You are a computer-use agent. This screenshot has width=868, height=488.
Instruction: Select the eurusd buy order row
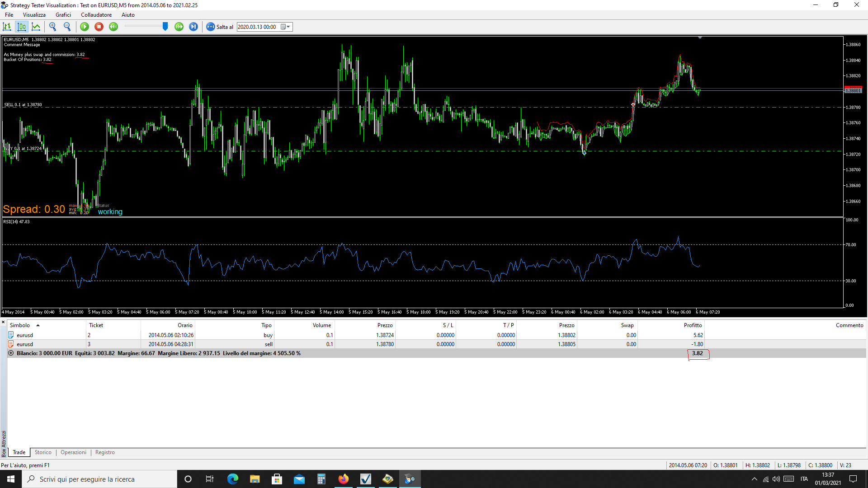437,335
